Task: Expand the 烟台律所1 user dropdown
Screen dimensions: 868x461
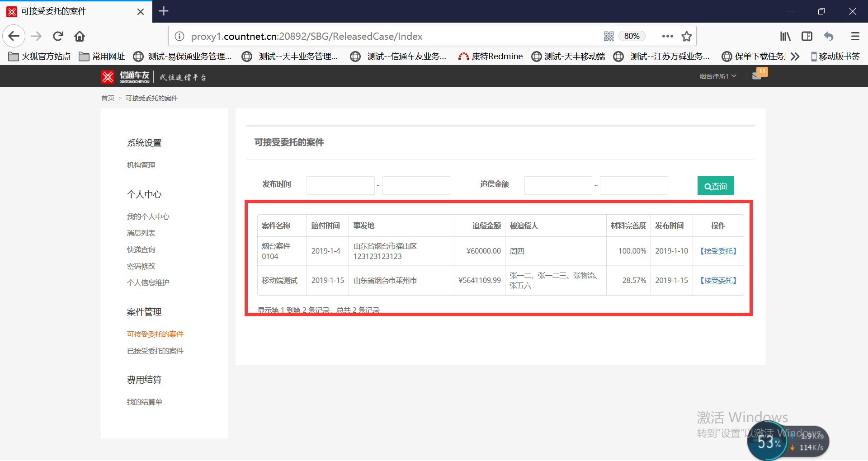Action: (718, 76)
